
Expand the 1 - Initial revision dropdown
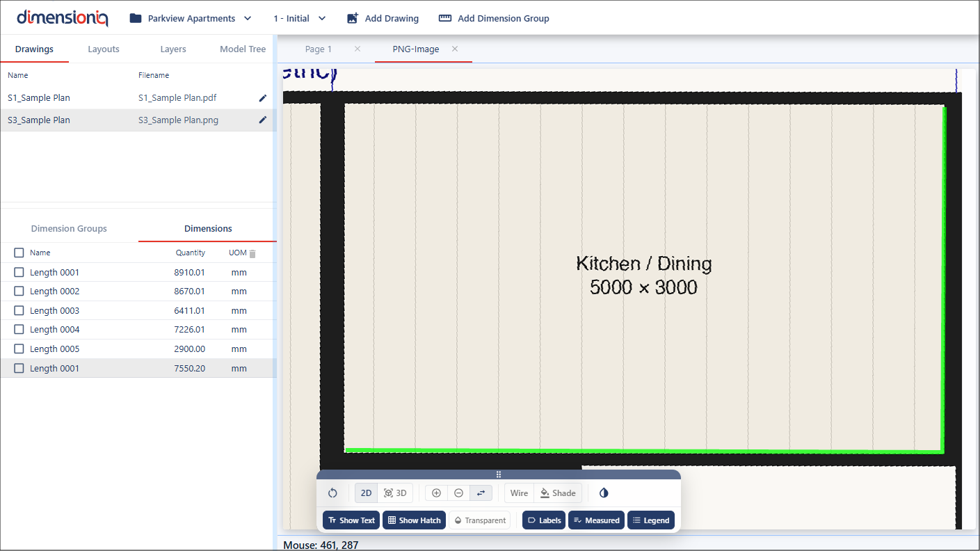tap(299, 19)
